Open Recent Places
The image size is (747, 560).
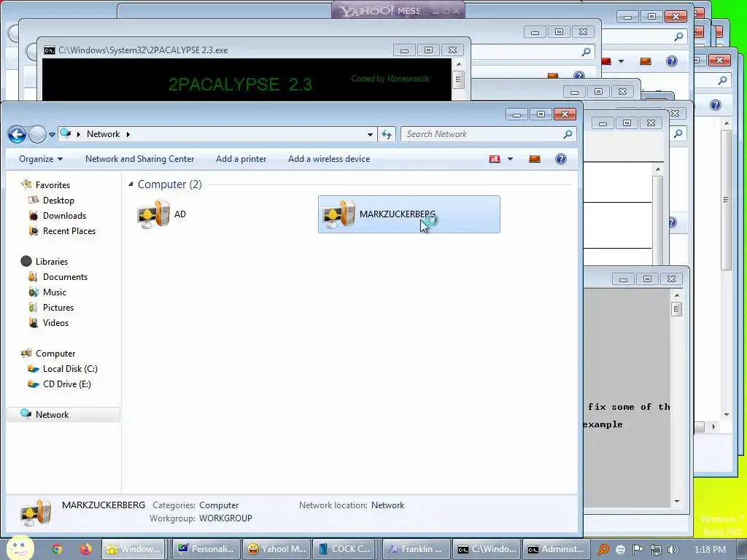69,231
